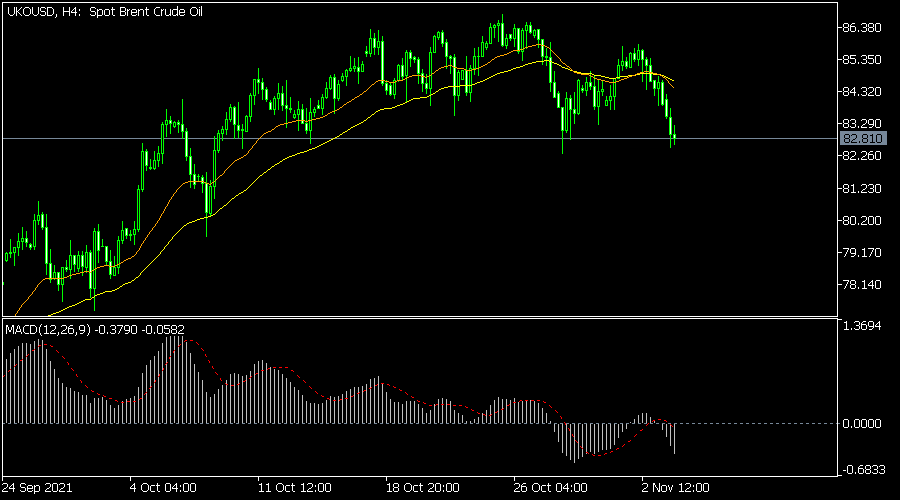Screen dimensions: 900x500
Task: Click the current price label 82.810
Action: [863, 138]
